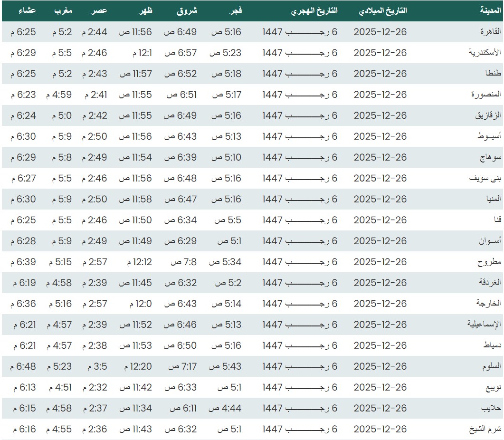Click the الأسكندرية city row label
This screenshot has height=440, width=504.
pos(485,53)
